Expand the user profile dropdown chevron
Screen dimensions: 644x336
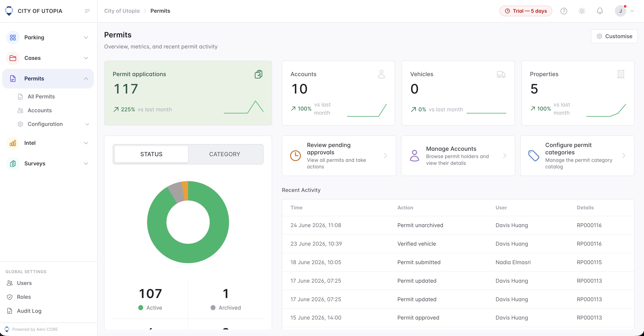pyautogui.click(x=632, y=11)
